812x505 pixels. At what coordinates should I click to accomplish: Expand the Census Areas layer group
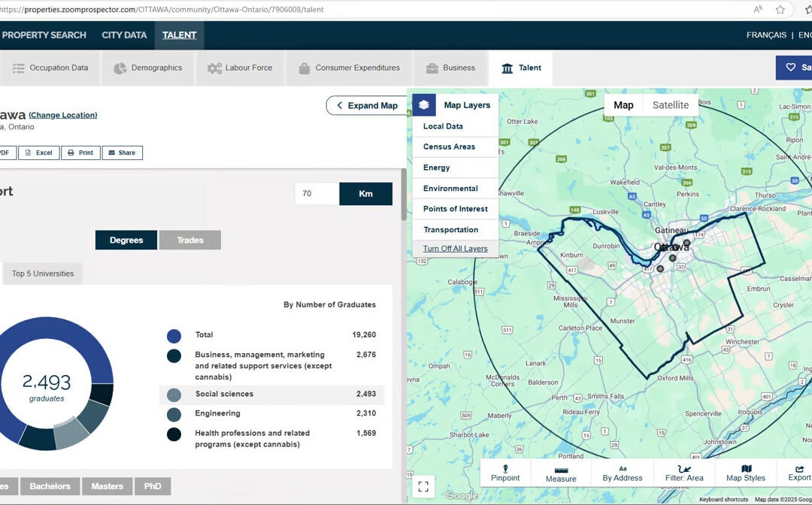[x=449, y=147]
